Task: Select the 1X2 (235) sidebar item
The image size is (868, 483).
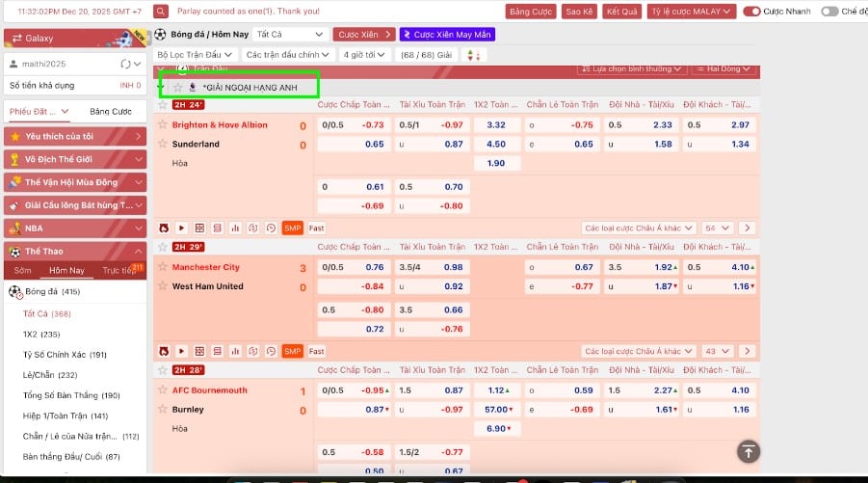Action: (41, 334)
